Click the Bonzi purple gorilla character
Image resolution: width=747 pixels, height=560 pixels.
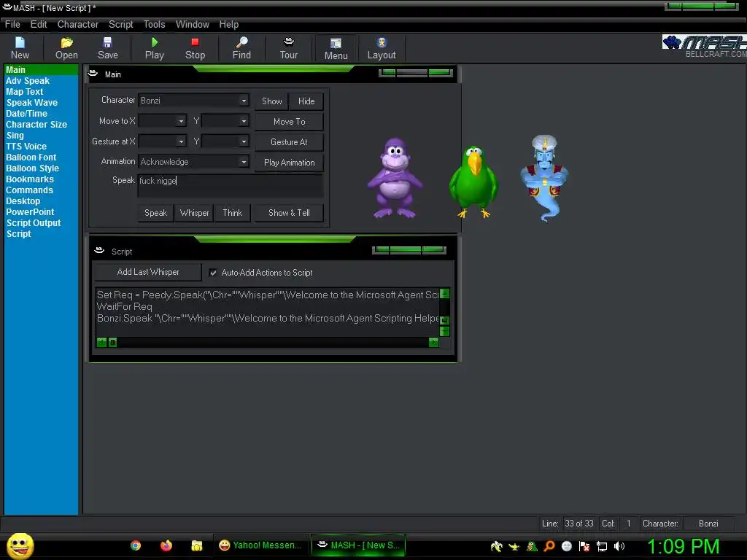point(394,178)
